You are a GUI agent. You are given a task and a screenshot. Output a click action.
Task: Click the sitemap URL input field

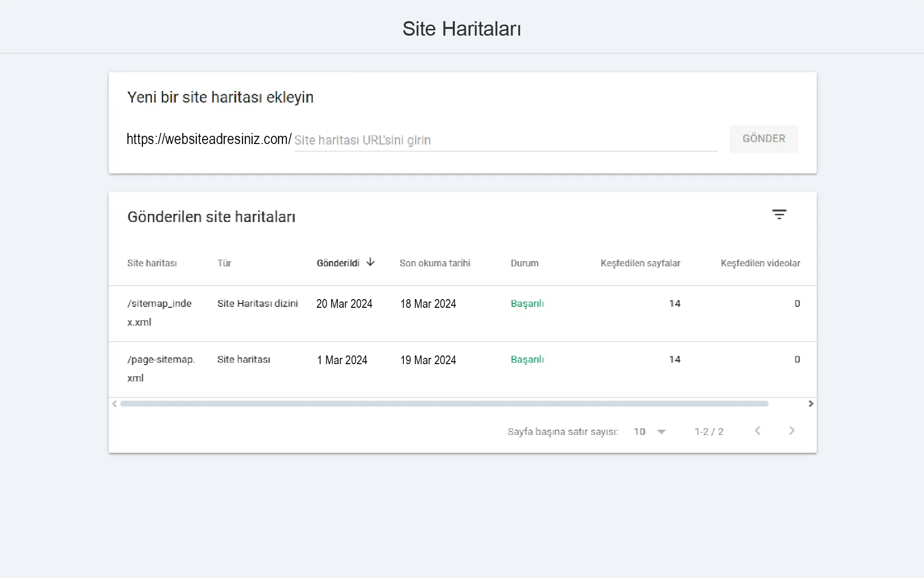[505, 140]
